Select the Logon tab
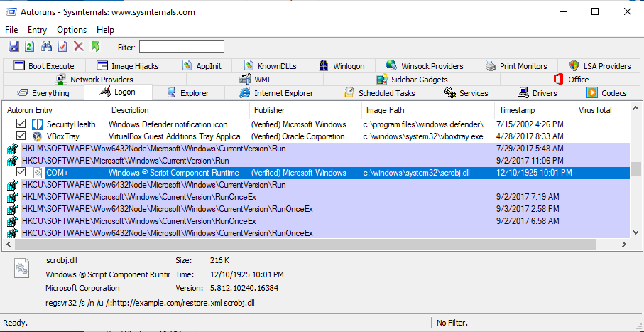Viewport: 644px width, 332px height. tap(118, 92)
